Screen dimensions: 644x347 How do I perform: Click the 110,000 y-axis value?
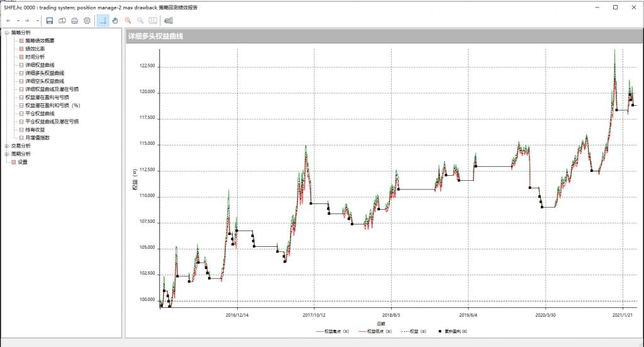tap(147, 196)
